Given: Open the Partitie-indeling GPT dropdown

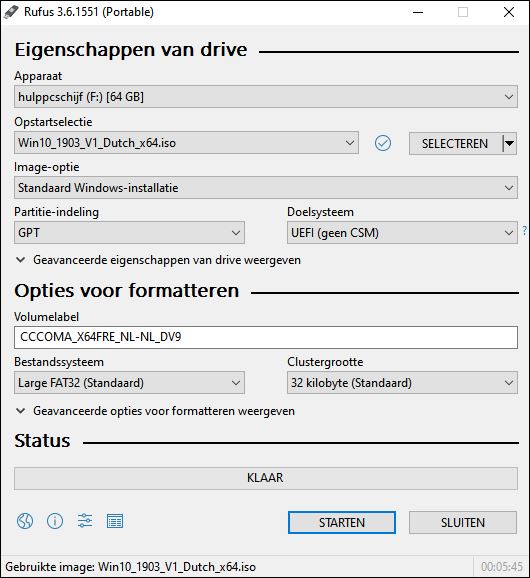Looking at the screenshot, I should (129, 233).
